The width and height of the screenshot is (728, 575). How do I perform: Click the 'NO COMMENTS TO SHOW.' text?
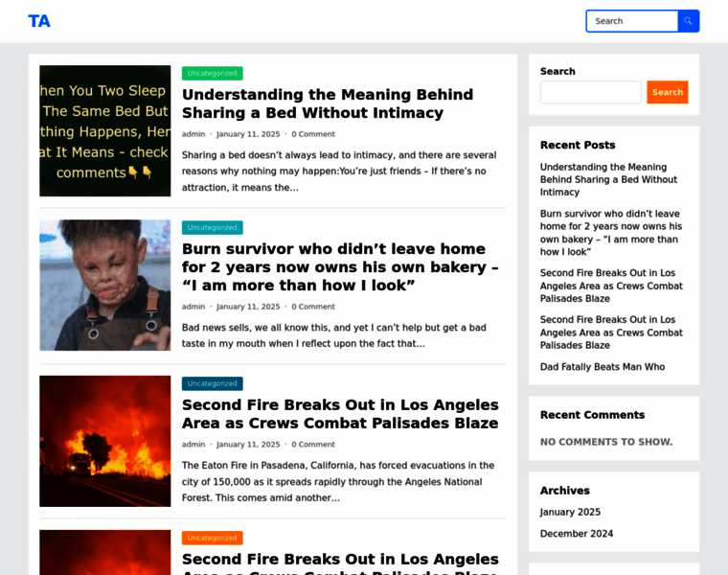[606, 442]
